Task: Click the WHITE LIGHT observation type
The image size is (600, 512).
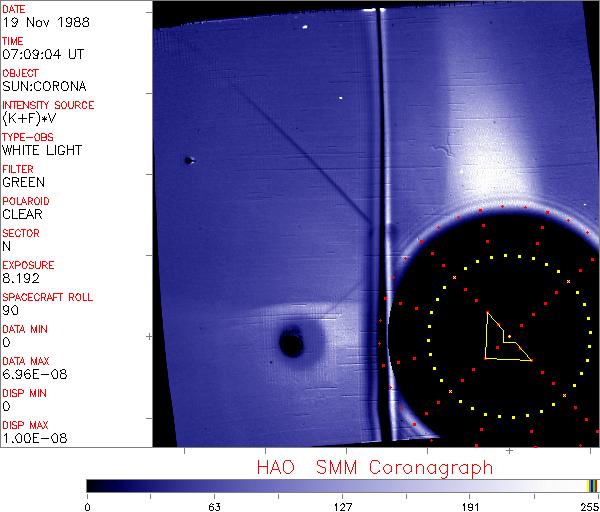Action: tap(41, 150)
